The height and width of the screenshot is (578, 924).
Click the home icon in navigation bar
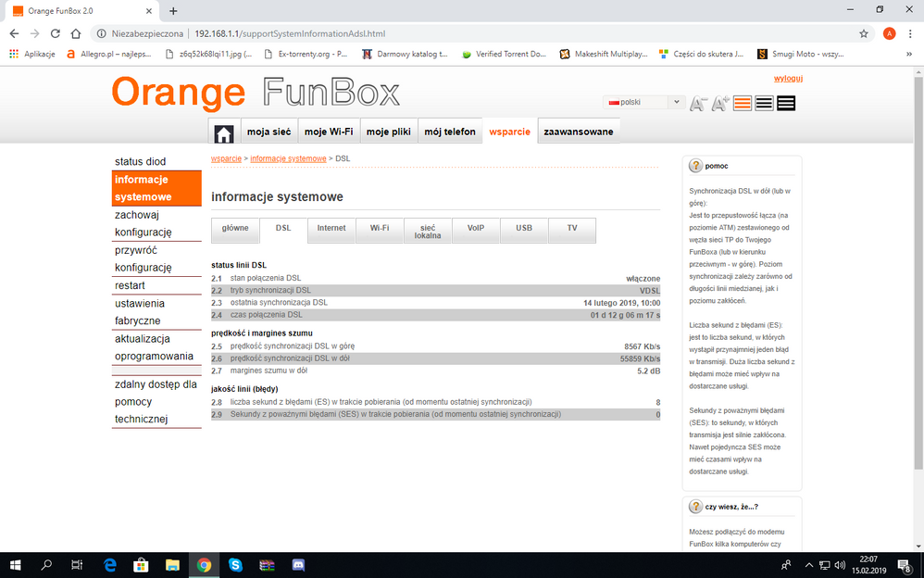(223, 132)
